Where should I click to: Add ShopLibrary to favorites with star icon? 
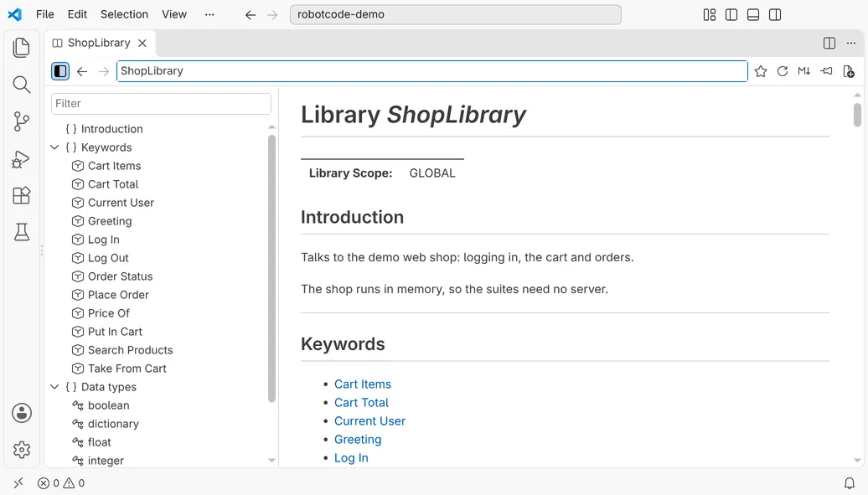tap(761, 71)
